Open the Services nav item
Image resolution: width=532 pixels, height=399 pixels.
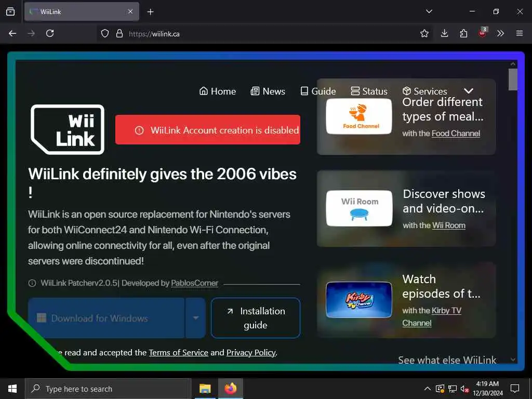pyautogui.click(x=425, y=91)
